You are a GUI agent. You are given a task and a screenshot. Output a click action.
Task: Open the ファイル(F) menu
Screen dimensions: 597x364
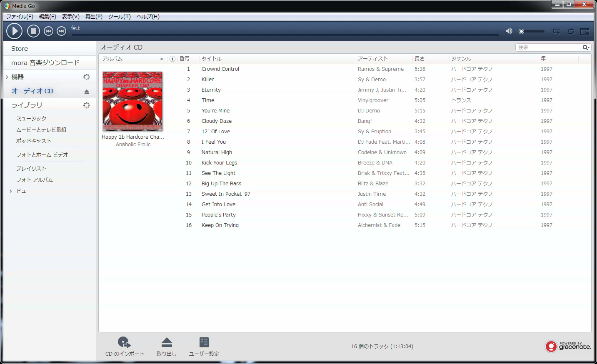pyautogui.click(x=20, y=17)
